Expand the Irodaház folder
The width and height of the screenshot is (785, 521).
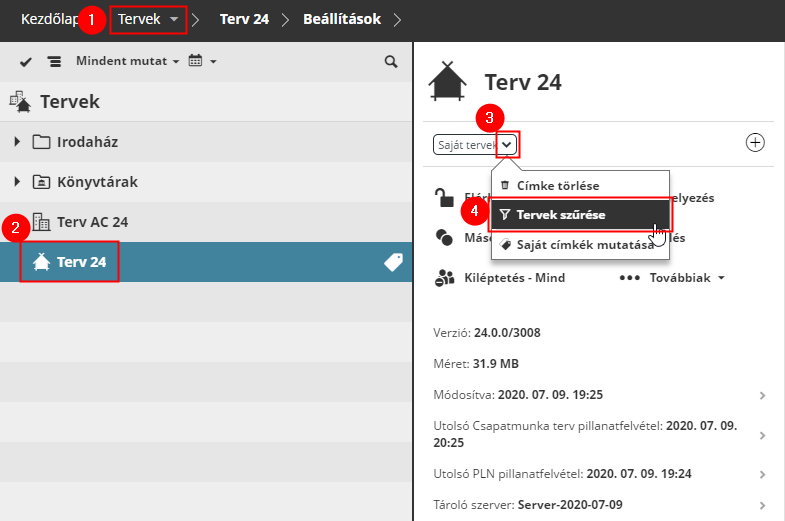[17, 142]
